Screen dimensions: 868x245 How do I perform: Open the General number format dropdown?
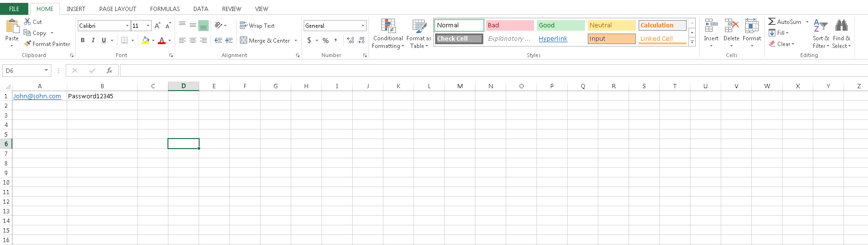363,26
